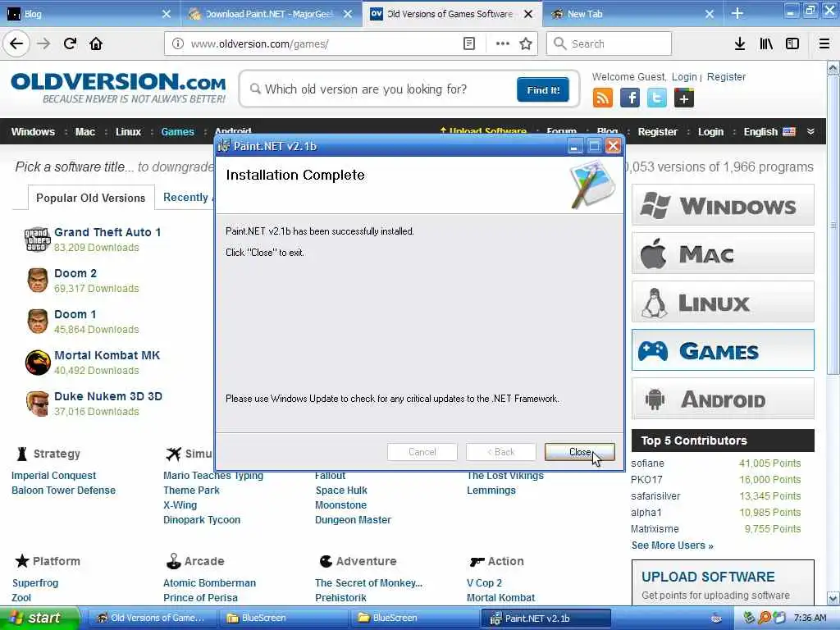Open the Atomic Bomberman link
Screen dimensions: 840x630
209,583
